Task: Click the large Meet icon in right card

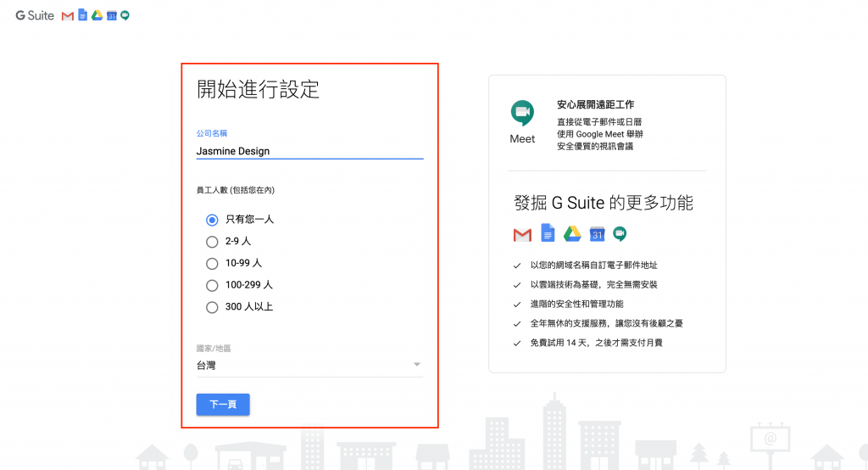Action: coord(522,113)
